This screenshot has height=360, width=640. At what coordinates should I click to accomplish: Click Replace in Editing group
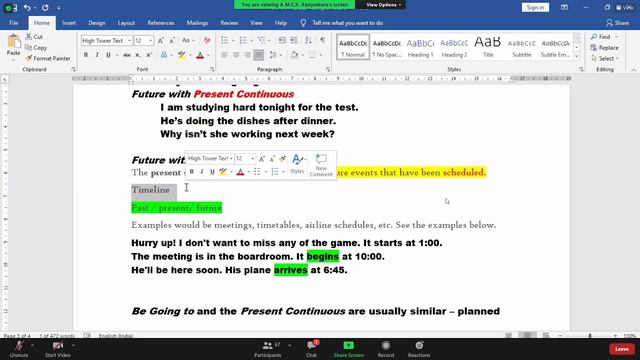click(x=604, y=48)
